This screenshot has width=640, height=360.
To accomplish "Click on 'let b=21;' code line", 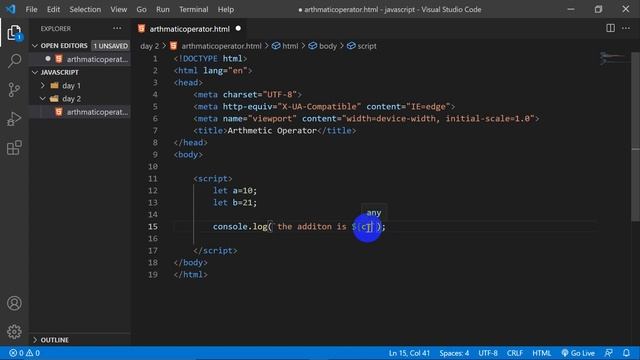I will 235,202.
